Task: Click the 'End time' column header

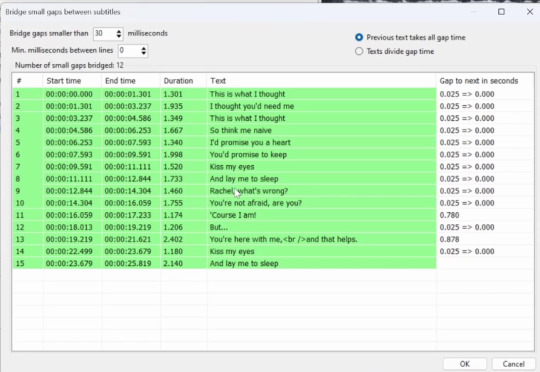Action: 131,81
